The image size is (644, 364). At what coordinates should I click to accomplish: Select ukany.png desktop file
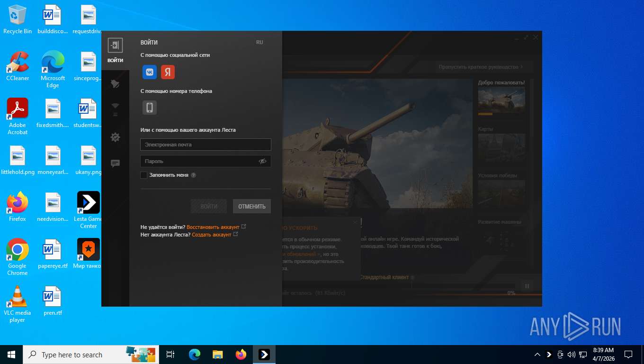tap(89, 160)
